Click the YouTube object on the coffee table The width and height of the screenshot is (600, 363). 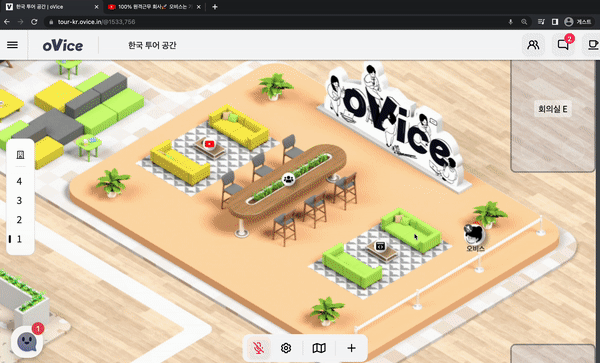click(x=209, y=144)
